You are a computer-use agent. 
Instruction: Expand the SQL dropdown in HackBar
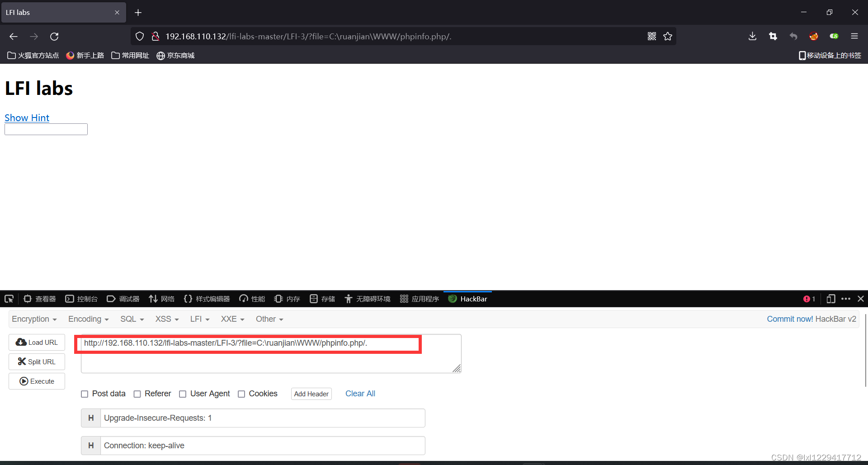(132, 319)
